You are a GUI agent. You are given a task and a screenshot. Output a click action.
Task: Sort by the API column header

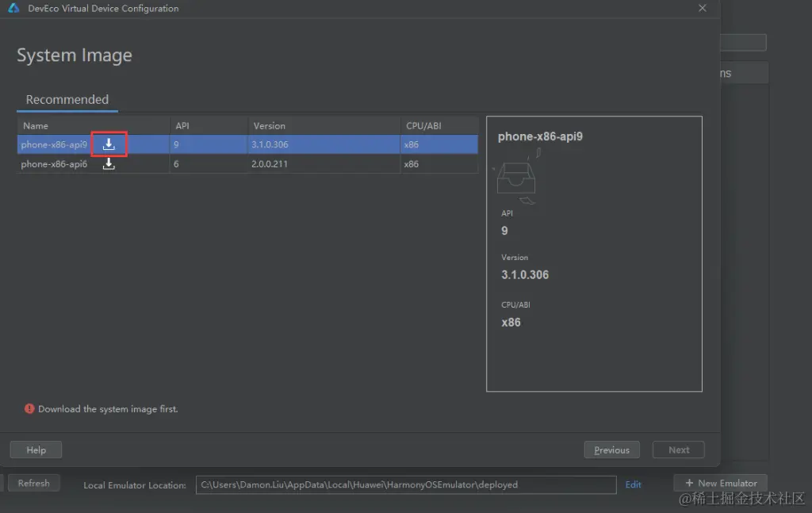tap(209, 126)
